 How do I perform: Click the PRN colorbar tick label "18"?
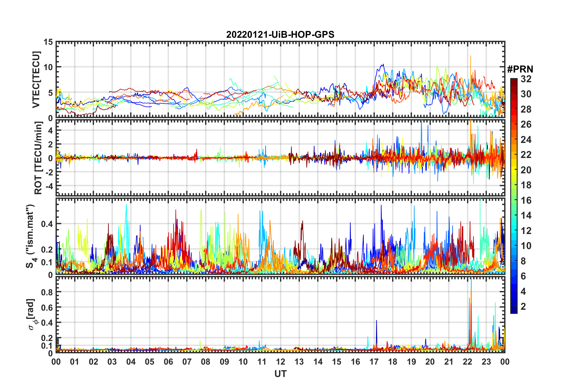pos(526,185)
